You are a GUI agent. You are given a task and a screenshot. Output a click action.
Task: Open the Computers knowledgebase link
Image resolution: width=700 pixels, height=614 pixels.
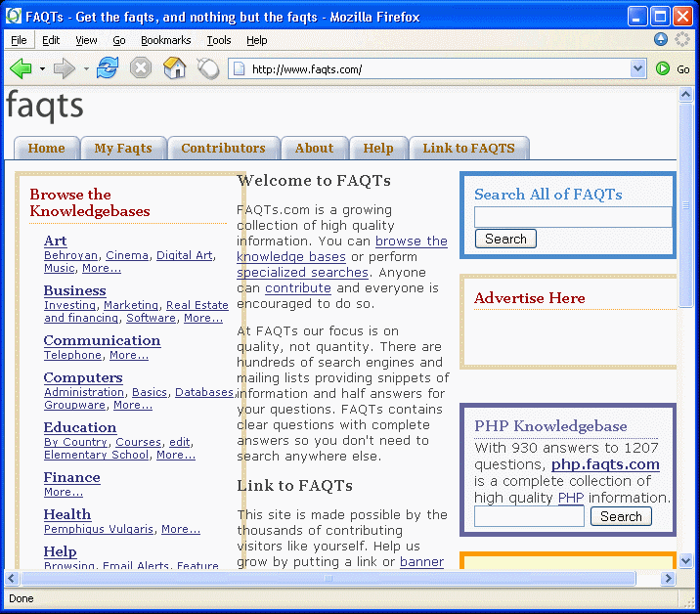pyautogui.click(x=83, y=377)
